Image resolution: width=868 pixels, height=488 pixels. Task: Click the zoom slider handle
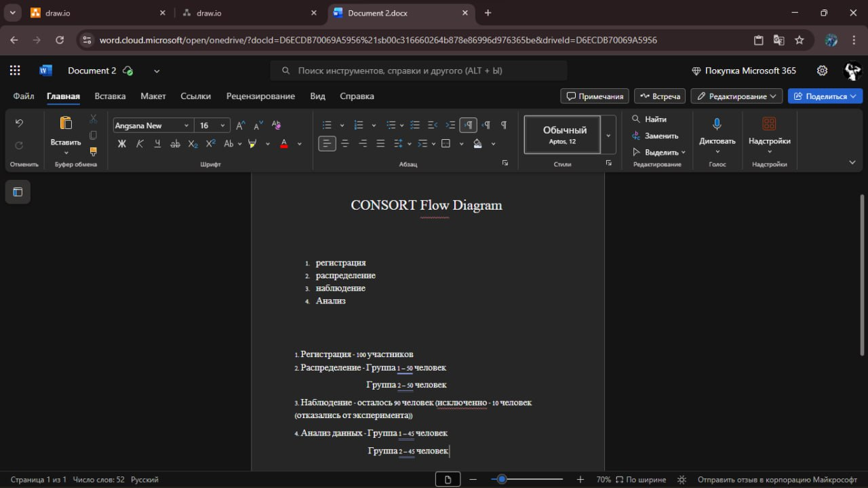point(502,479)
